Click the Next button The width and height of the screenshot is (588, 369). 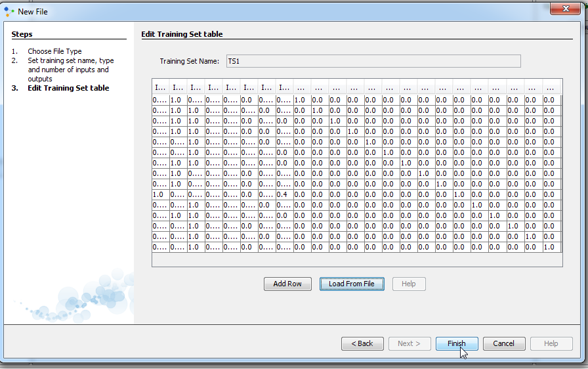409,343
